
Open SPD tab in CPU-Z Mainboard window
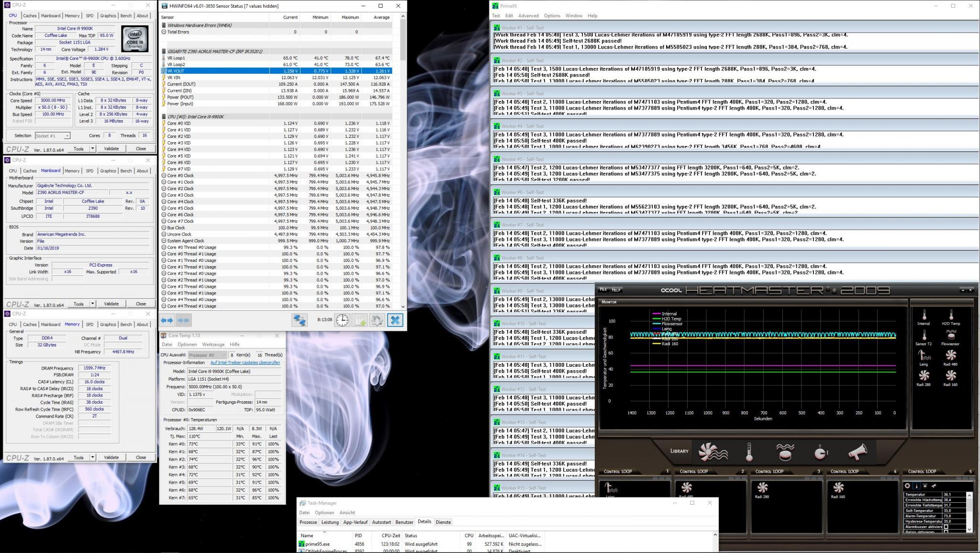pyautogui.click(x=89, y=171)
